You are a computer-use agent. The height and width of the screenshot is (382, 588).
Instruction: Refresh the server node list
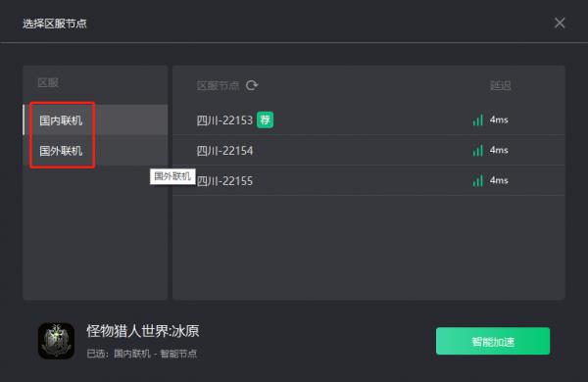252,85
